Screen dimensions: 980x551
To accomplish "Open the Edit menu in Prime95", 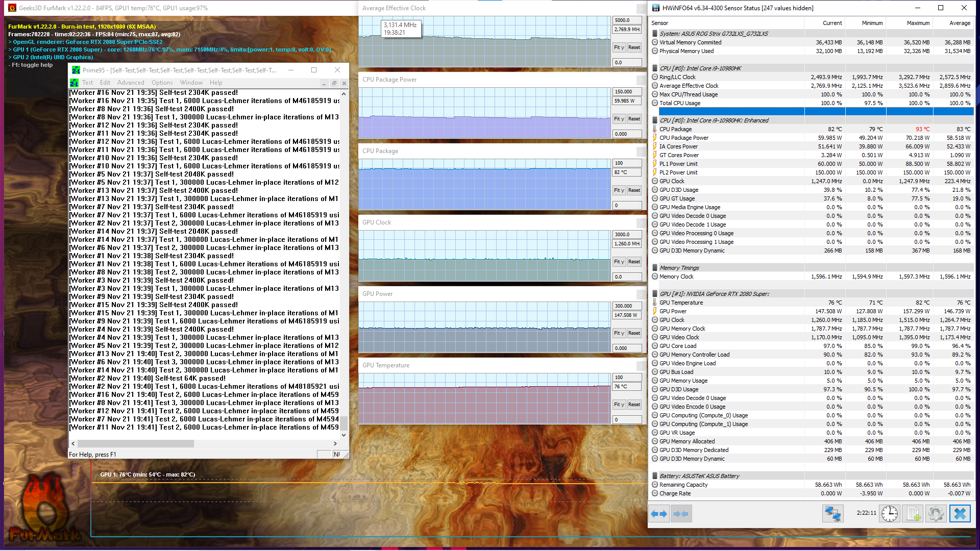I will click(x=105, y=83).
